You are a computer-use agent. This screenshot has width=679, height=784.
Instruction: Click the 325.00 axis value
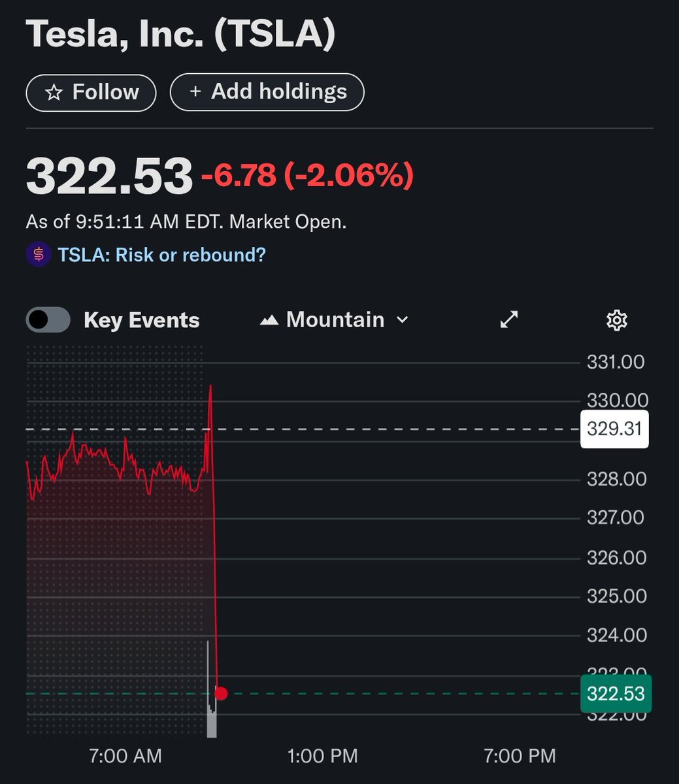coord(617,596)
